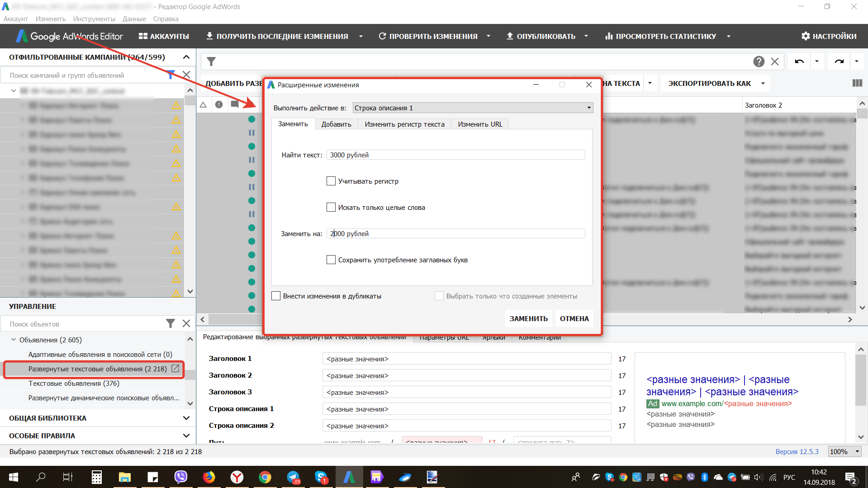Open the Инструменты menu

click(x=94, y=19)
